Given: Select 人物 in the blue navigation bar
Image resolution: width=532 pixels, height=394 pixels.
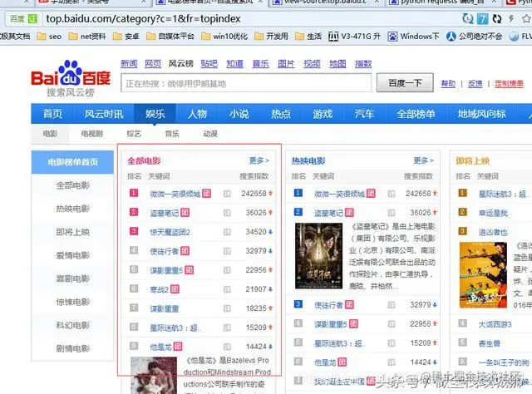Looking at the screenshot, I should tap(197, 114).
